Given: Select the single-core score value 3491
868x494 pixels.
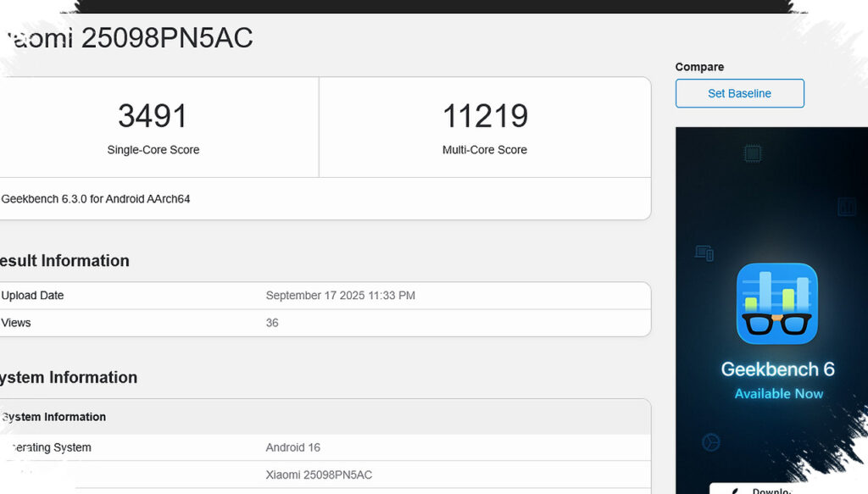Looking at the screenshot, I should pos(153,115).
